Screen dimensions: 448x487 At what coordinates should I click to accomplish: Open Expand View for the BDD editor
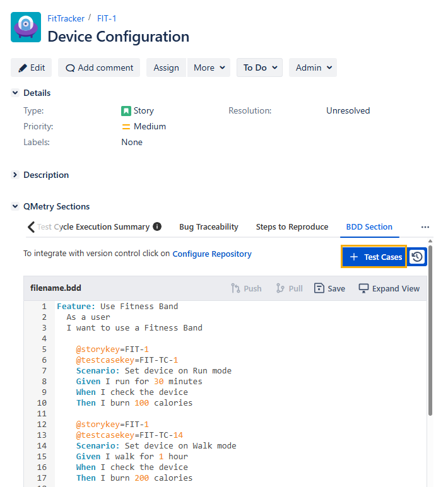(389, 288)
